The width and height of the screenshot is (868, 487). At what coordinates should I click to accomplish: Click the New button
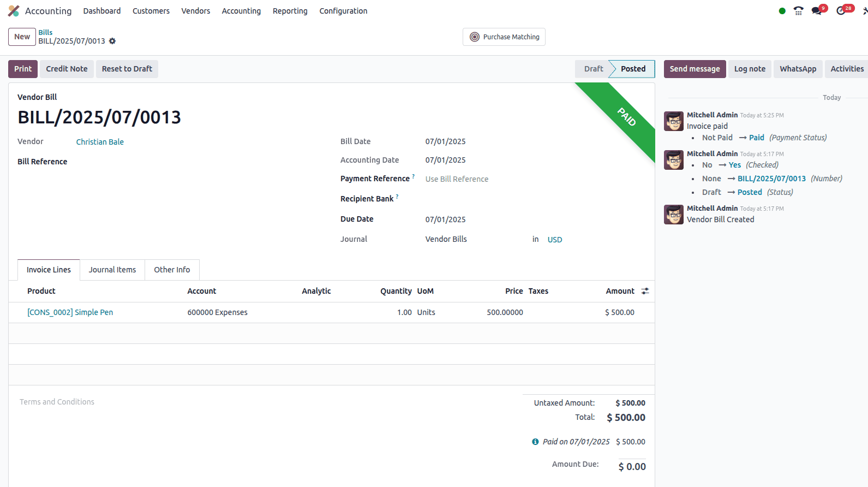[x=22, y=37]
